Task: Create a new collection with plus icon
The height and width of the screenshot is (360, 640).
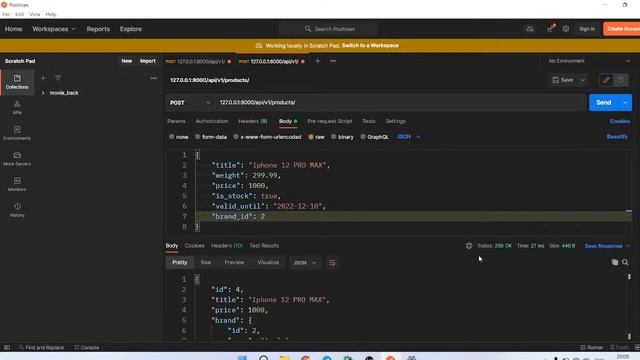Action: coord(43,78)
